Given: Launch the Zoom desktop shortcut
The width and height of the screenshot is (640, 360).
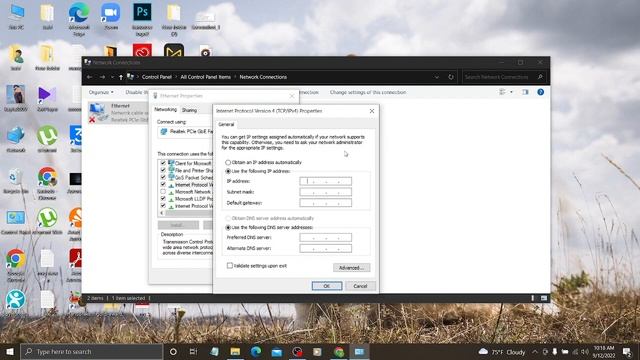Looking at the screenshot, I should coord(111,16).
